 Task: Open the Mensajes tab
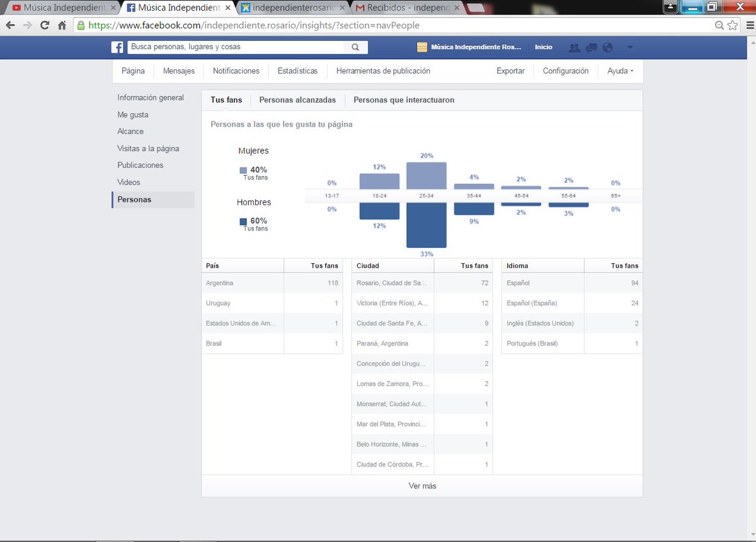coord(179,71)
